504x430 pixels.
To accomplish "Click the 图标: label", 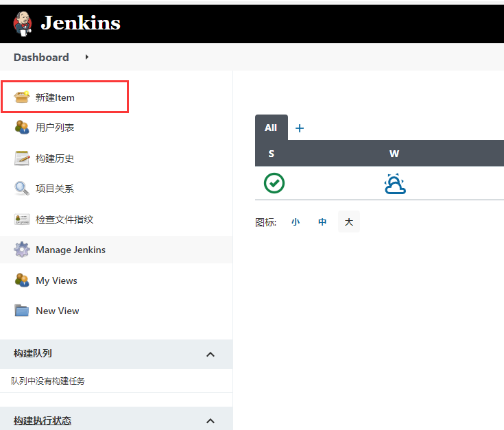I will tap(266, 222).
